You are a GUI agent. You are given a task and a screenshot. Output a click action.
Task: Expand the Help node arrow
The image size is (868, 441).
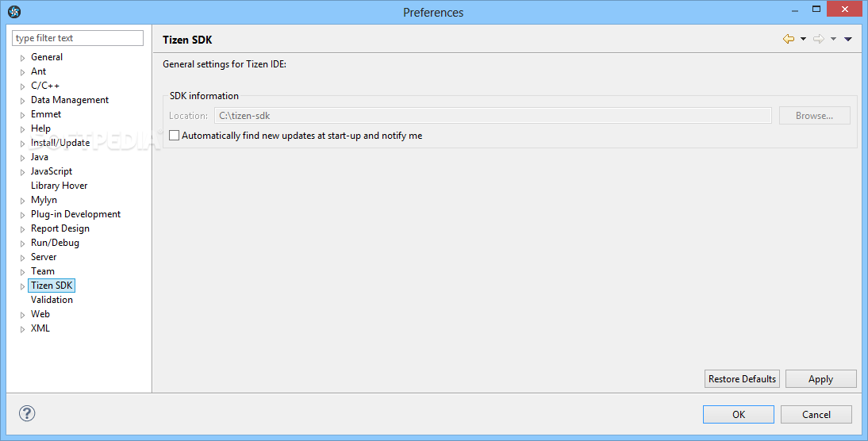click(23, 129)
